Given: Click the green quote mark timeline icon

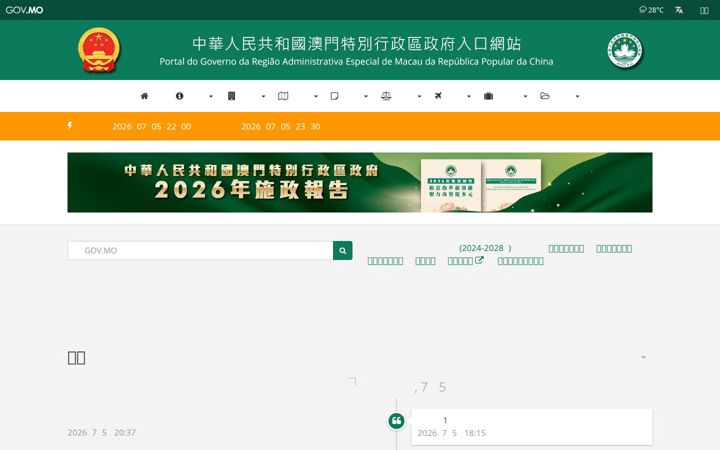Looking at the screenshot, I should pyautogui.click(x=396, y=421).
